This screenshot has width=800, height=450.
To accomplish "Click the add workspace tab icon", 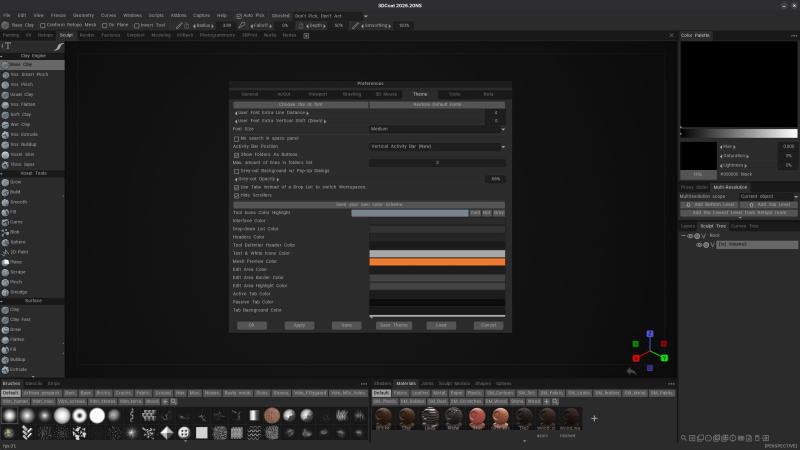I will click(x=306, y=36).
